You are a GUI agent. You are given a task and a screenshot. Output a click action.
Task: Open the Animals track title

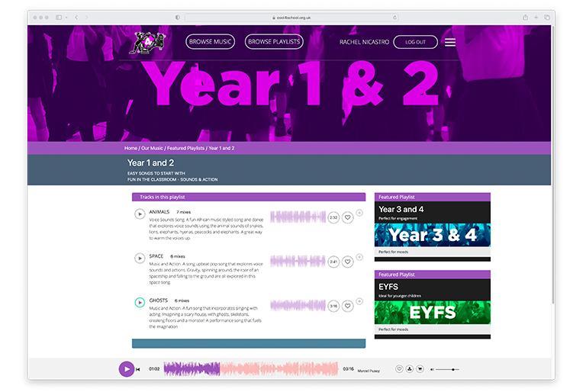point(159,212)
